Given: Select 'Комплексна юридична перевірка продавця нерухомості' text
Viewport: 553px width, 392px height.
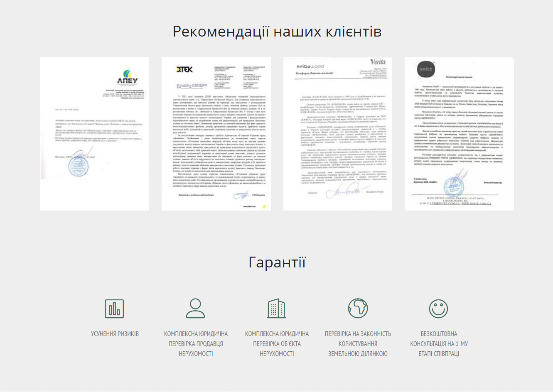Looking at the screenshot, I should click(x=196, y=344).
